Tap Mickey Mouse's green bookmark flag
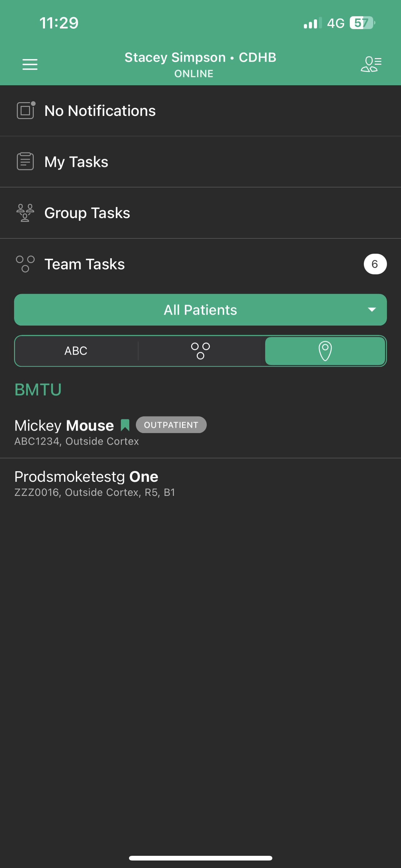Image resolution: width=401 pixels, height=868 pixels. click(125, 425)
